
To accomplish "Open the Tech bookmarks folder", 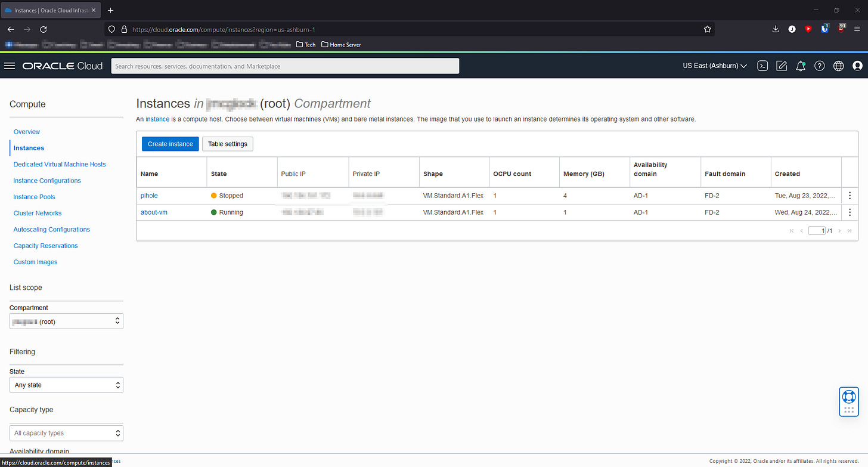I will click(305, 44).
